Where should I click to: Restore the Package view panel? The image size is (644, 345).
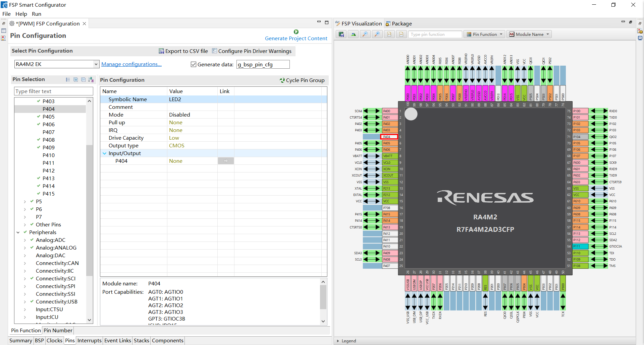[631, 22]
